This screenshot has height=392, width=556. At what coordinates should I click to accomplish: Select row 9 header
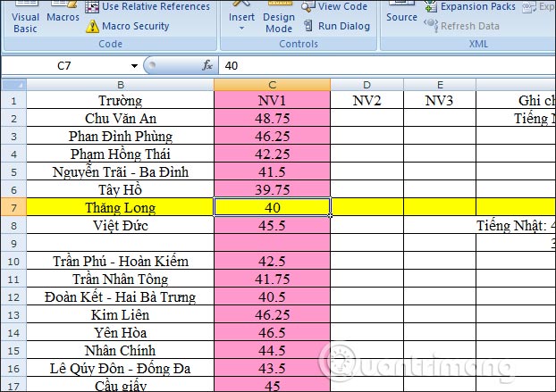(13, 243)
